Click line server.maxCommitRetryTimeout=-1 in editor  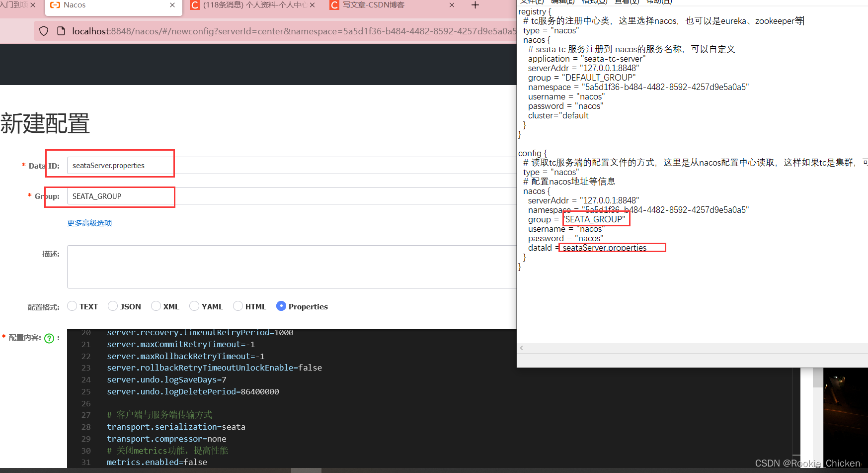[181, 344]
